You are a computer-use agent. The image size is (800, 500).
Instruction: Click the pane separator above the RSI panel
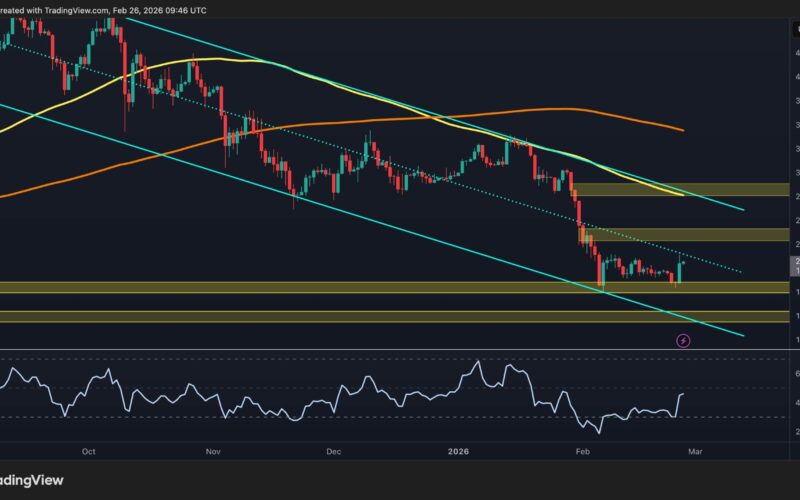[x=400, y=350]
